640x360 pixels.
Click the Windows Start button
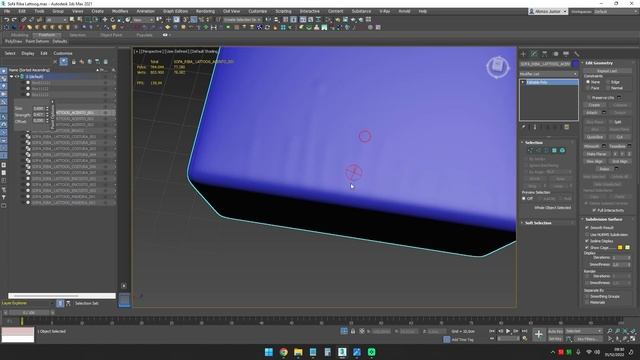269,352
